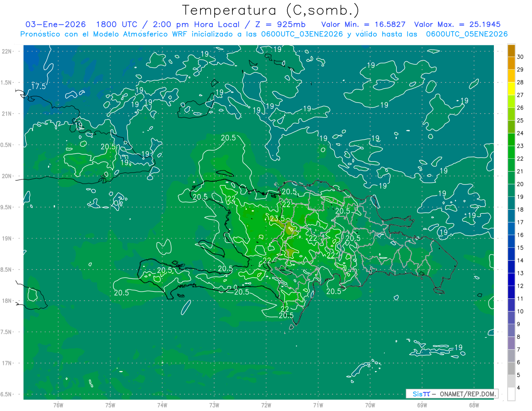The height and width of the screenshot is (411, 532).
Task: Click the legend value '30'
Action: pos(520,57)
